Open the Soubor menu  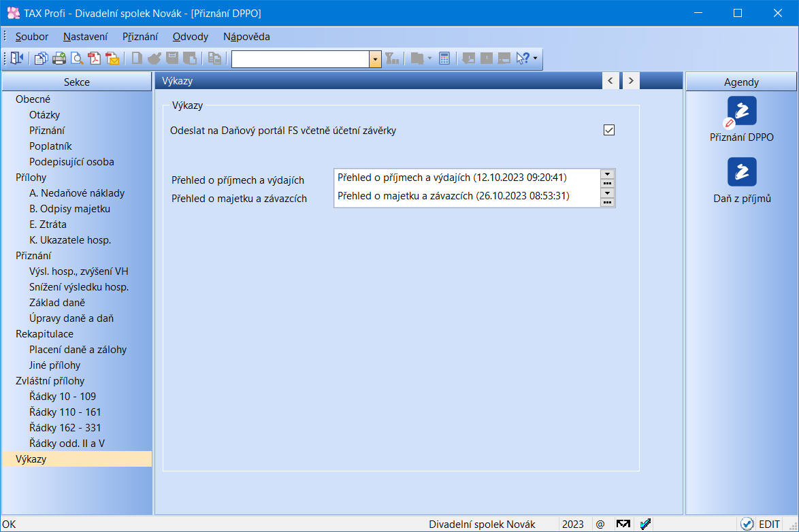click(x=31, y=37)
